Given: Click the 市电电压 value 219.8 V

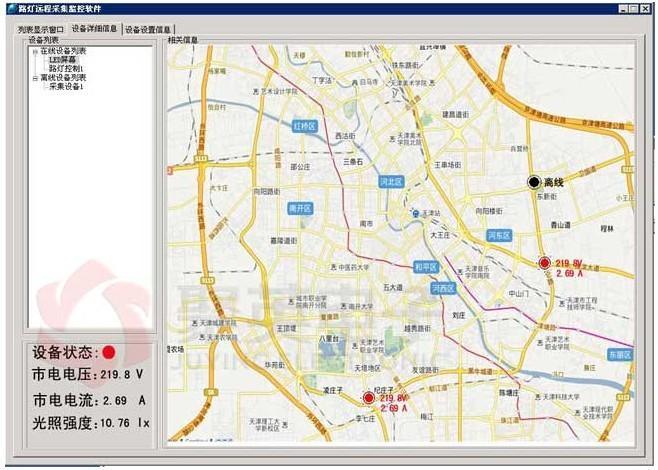Looking at the screenshot, I should click(x=122, y=375).
